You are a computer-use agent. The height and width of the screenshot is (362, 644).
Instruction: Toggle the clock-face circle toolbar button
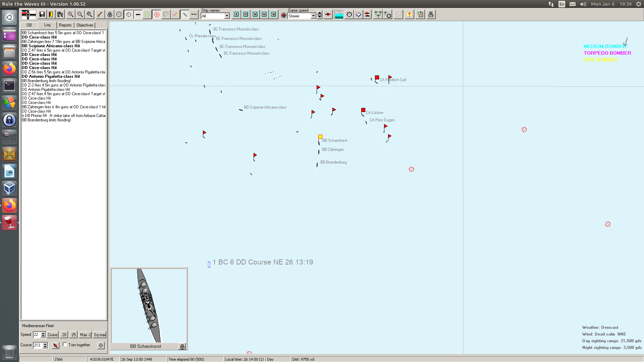click(x=128, y=14)
